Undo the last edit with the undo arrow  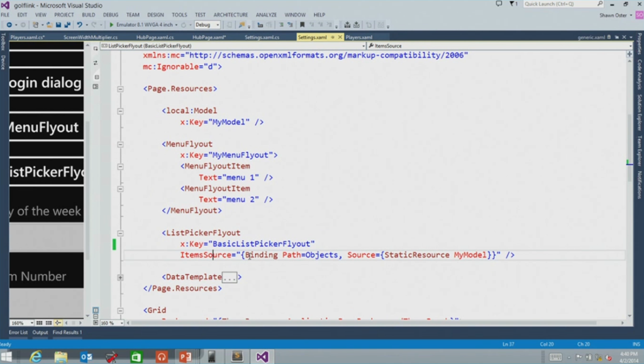click(x=79, y=25)
